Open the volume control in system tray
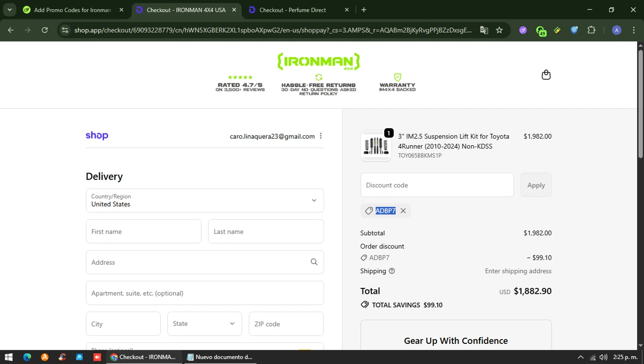644x364 pixels. point(603,357)
